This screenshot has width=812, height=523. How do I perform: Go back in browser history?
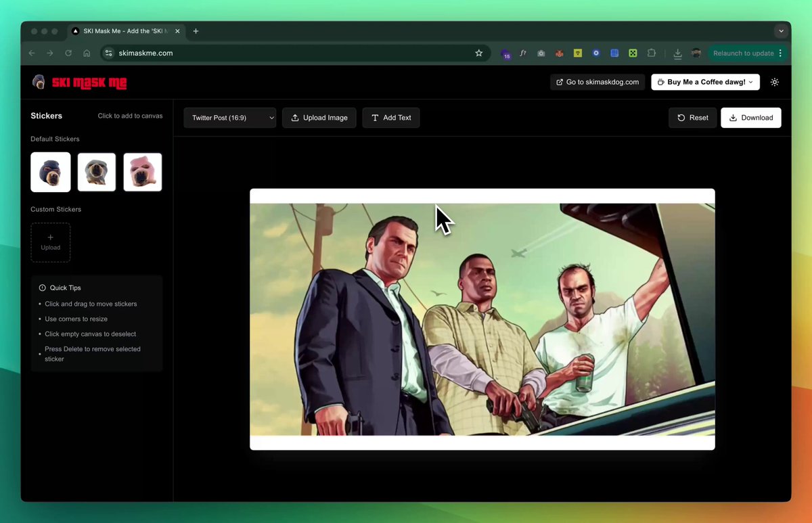(32, 53)
